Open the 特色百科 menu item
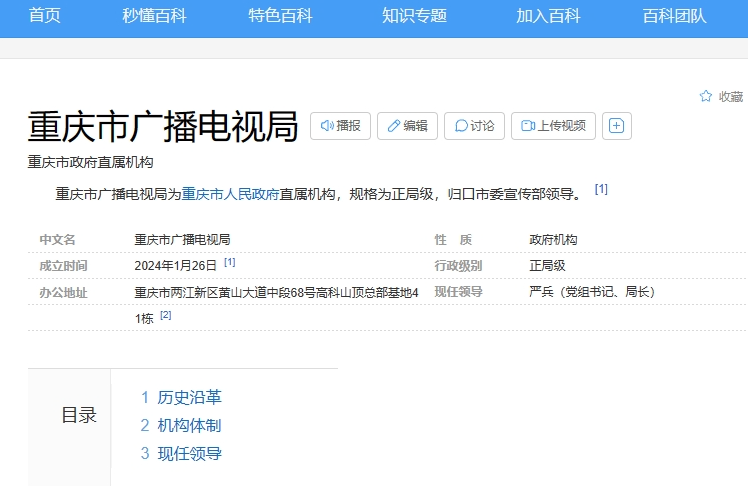This screenshot has width=748, height=486. click(x=280, y=16)
